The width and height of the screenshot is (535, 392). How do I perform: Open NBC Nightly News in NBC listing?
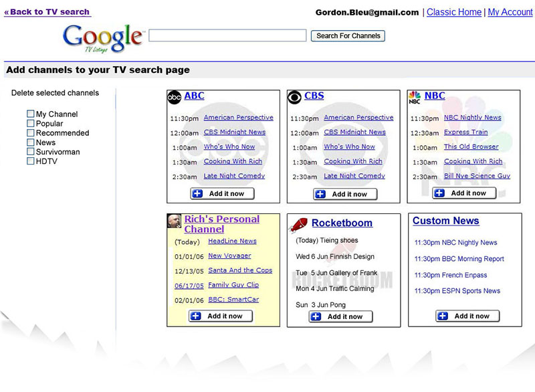472,118
